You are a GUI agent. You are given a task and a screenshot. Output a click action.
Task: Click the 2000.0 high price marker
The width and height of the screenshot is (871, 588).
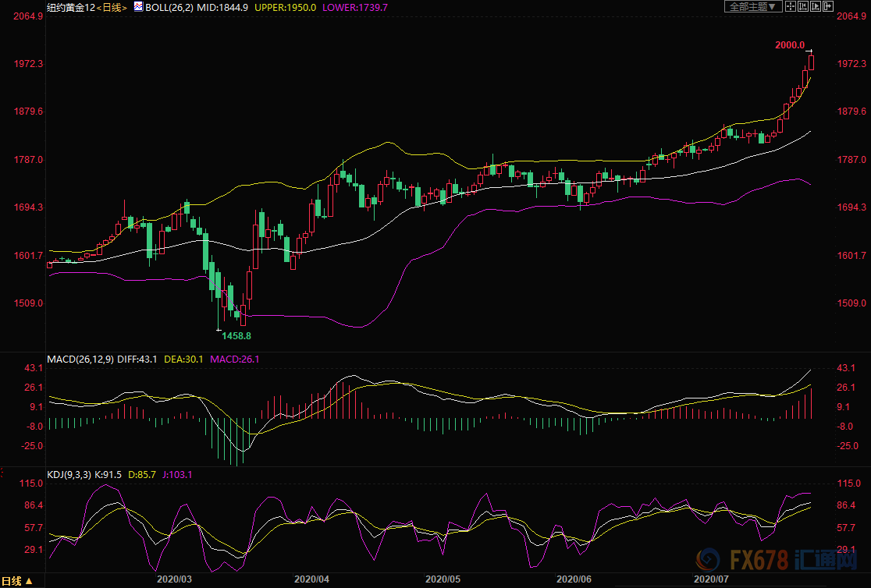(789, 45)
